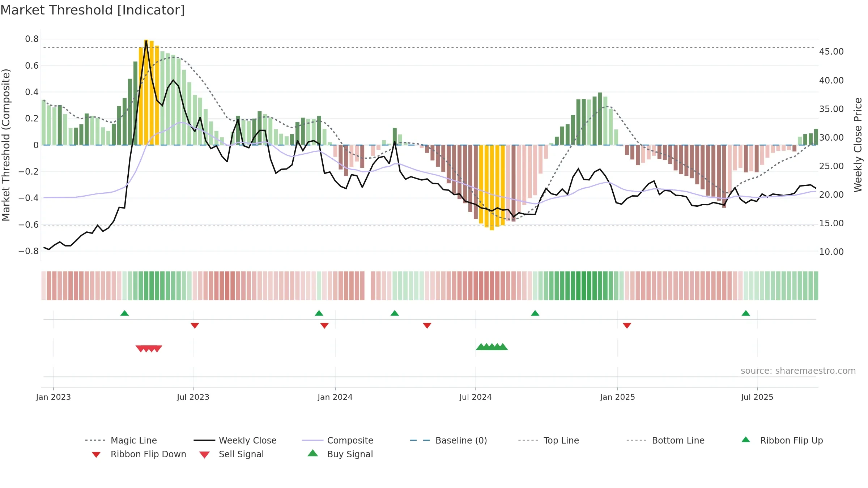The width and height of the screenshot is (868, 488).
Task: Click the ribbon flip down marker after Jan 2025
Action: (627, 326)
